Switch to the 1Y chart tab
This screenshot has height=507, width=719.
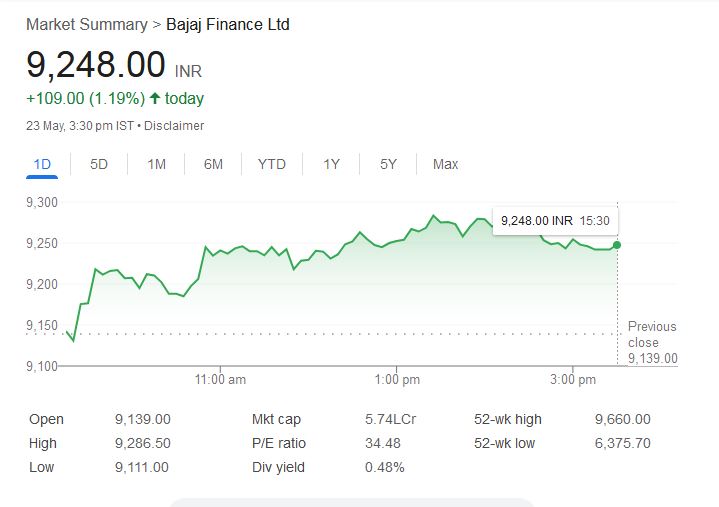332,164
